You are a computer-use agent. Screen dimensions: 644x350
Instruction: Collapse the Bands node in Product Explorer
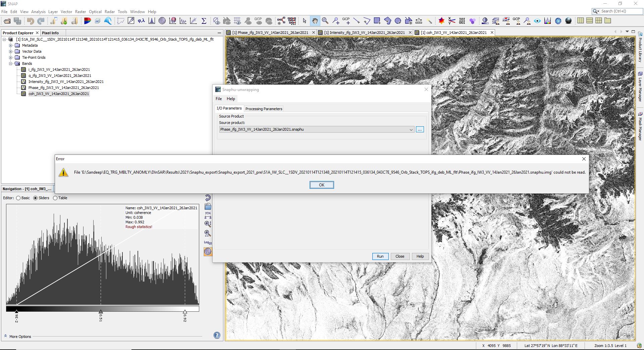pyautogui.click(x=11, y=63)
